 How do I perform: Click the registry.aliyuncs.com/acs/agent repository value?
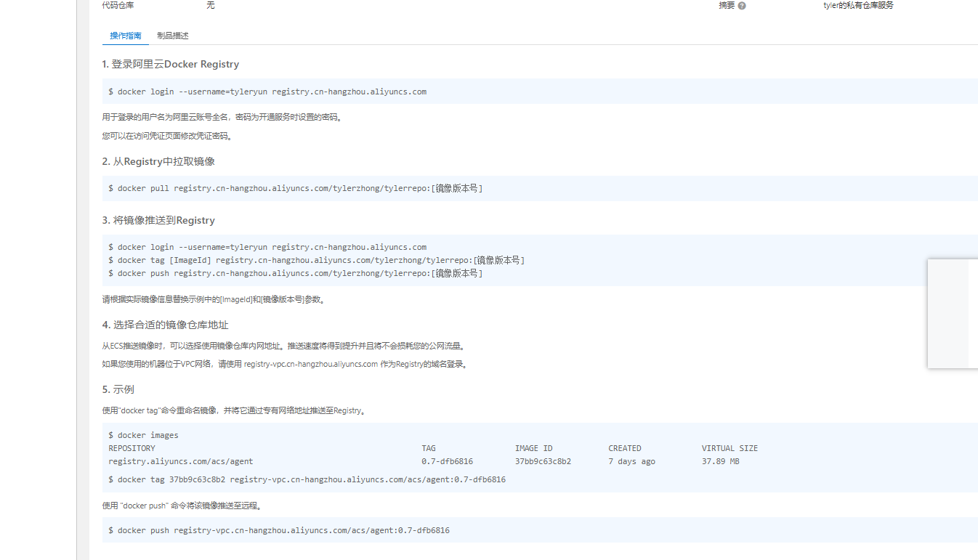pos(181,461)
